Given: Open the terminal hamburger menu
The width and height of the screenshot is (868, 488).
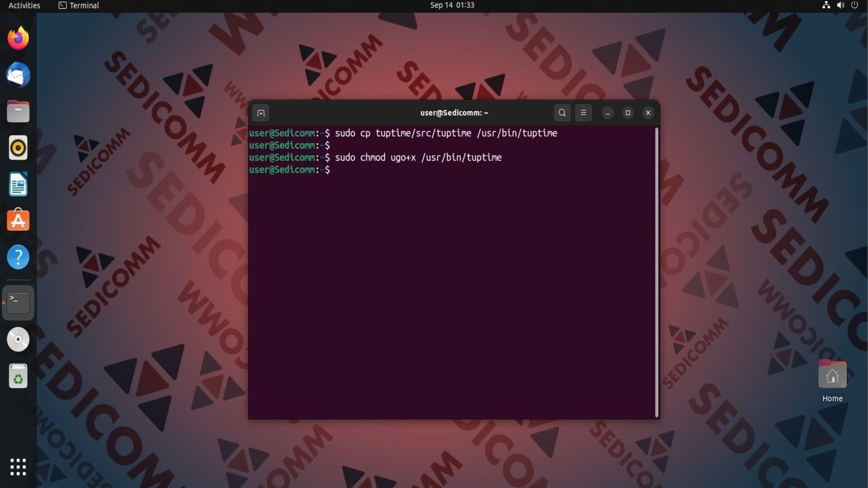Looking at the screenshot, I should 583,113.
